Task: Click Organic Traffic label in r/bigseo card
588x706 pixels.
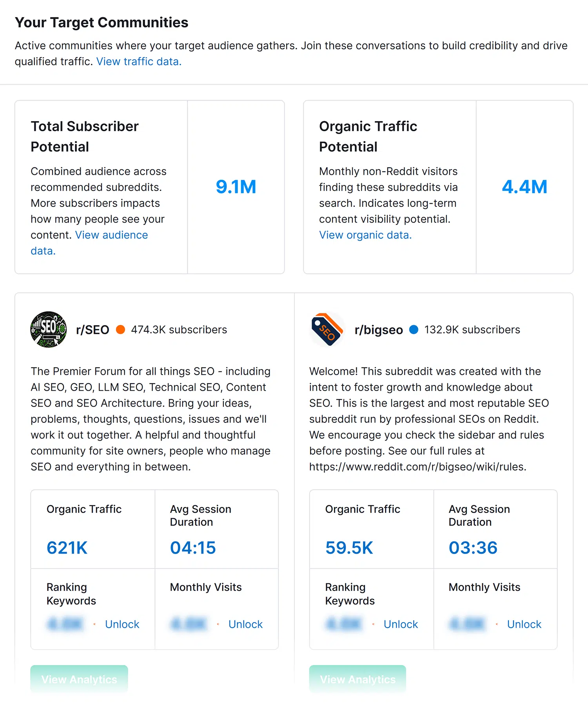Action: (363, 509)
